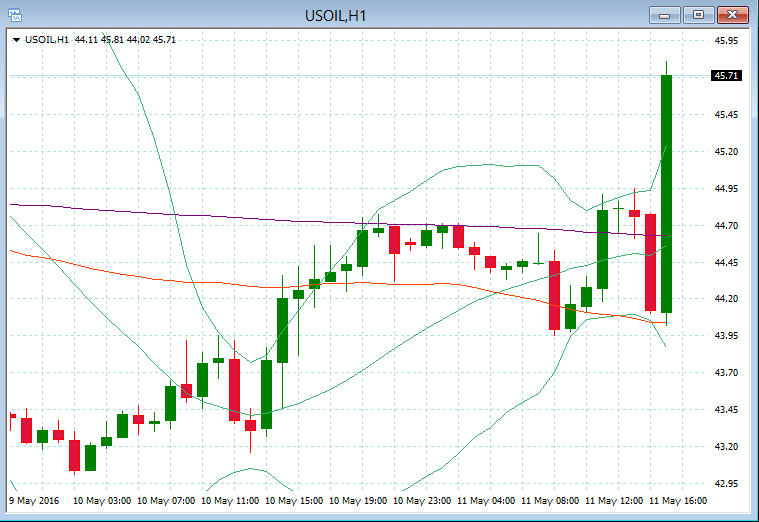Click the 43.70 price scale label

coord(726,372)
